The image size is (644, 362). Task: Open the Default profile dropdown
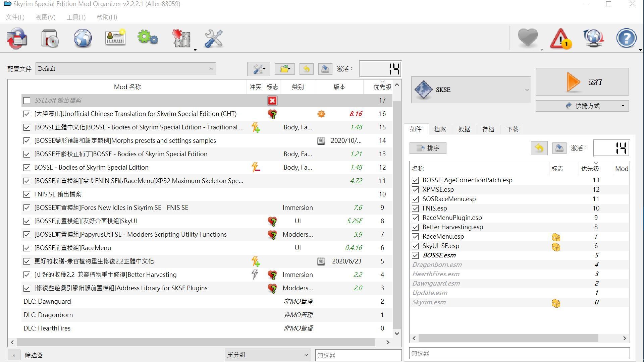click(125, 69)
